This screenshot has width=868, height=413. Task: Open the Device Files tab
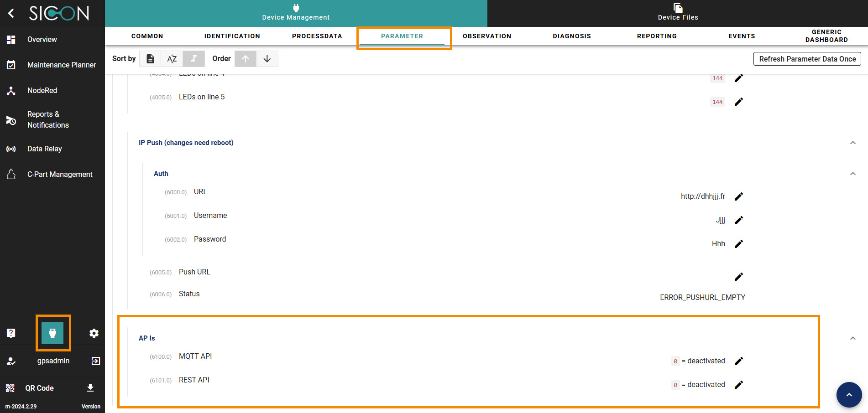pos(678,13)
